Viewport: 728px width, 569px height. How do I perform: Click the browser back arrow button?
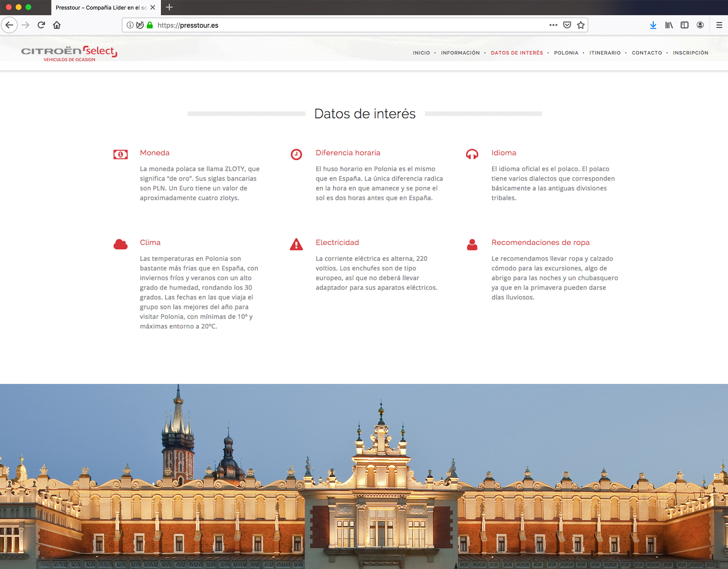pyautogui.click(x=9, y=25)
